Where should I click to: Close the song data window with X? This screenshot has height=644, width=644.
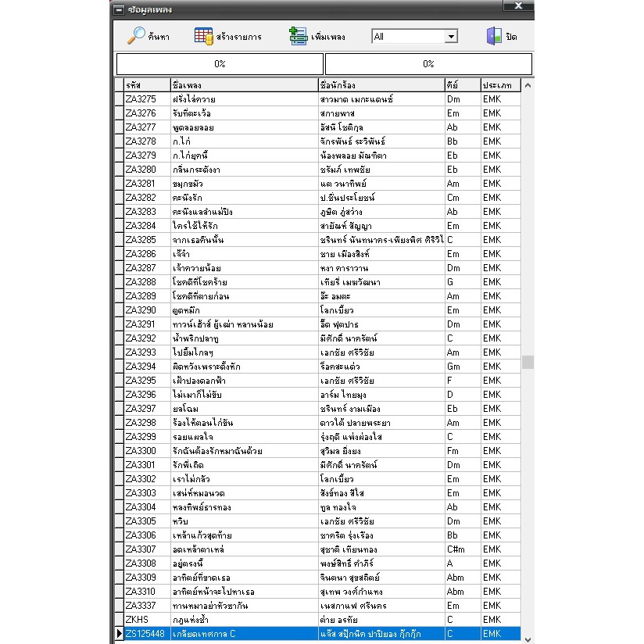[x=518, y=7]
